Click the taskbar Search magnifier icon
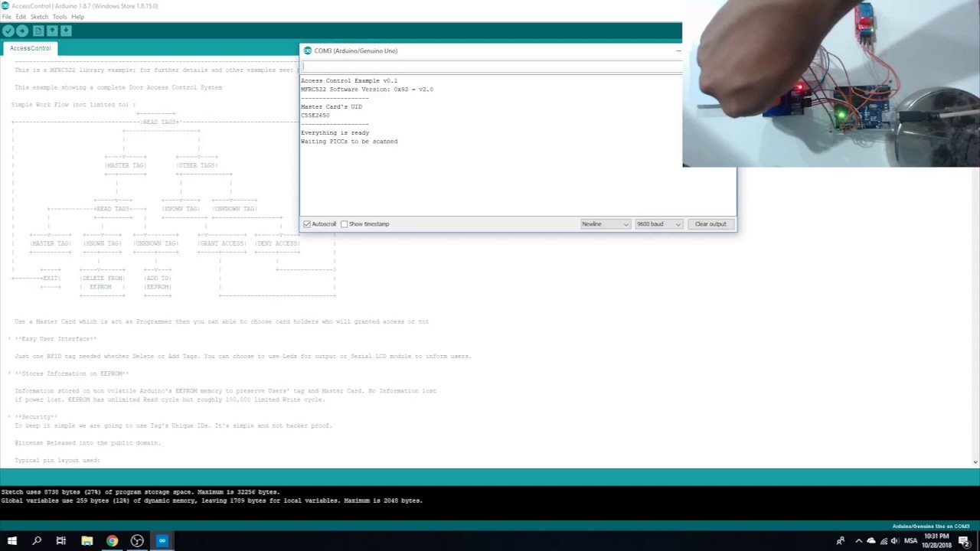The height and width of the screenshot is (551, 980). pyautogui.click(x=36, y=541)
